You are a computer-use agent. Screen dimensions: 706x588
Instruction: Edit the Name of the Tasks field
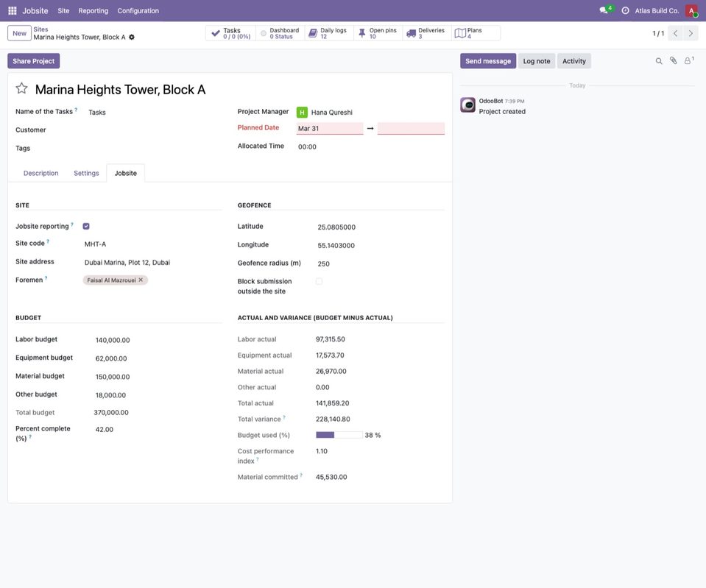(x=154, y=113)
